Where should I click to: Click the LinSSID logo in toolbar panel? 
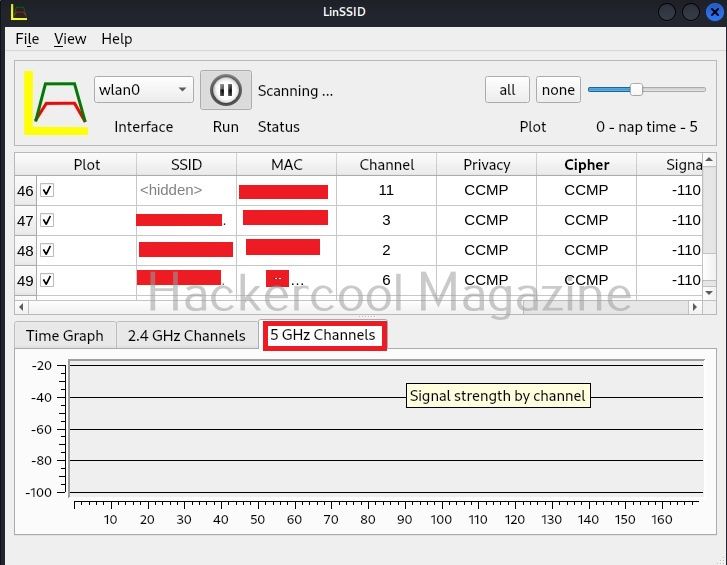click(56, 103)
